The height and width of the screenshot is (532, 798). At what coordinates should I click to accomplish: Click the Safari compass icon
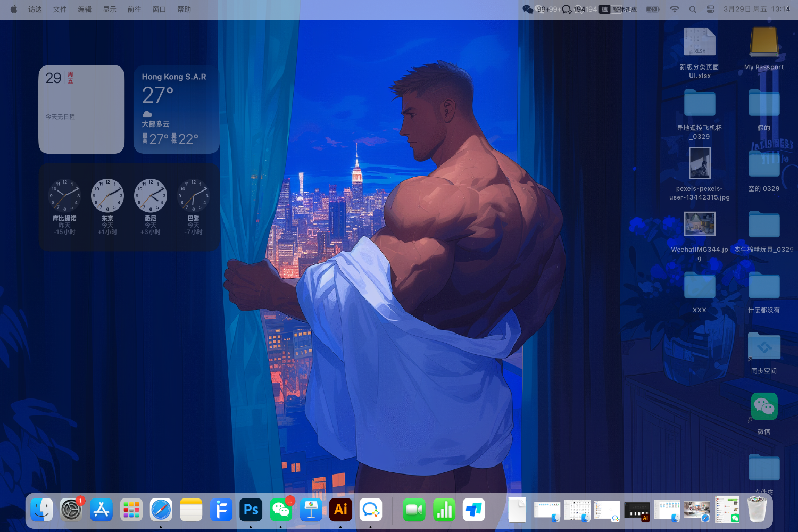click(x=161, y=510)
